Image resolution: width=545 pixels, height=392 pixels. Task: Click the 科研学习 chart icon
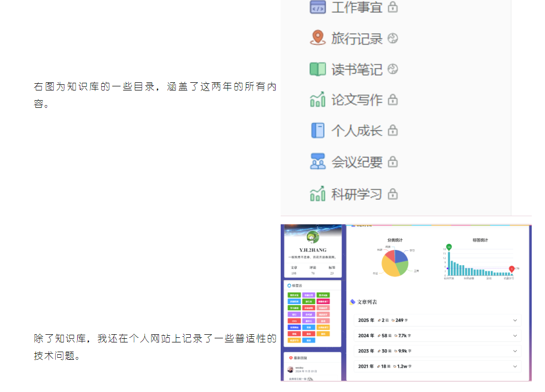coord(317,194)
